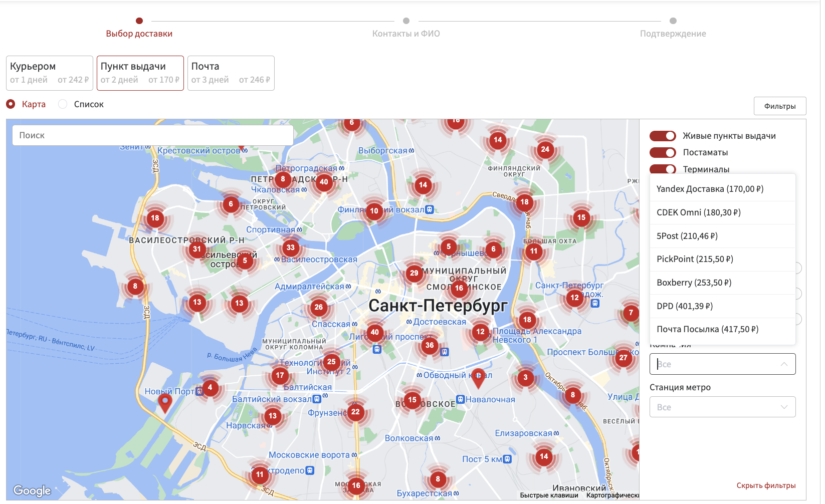Open cluster 10 at Финляндский вокзал
The height and width of the screenshot is (504, 825).
[374, 211]
